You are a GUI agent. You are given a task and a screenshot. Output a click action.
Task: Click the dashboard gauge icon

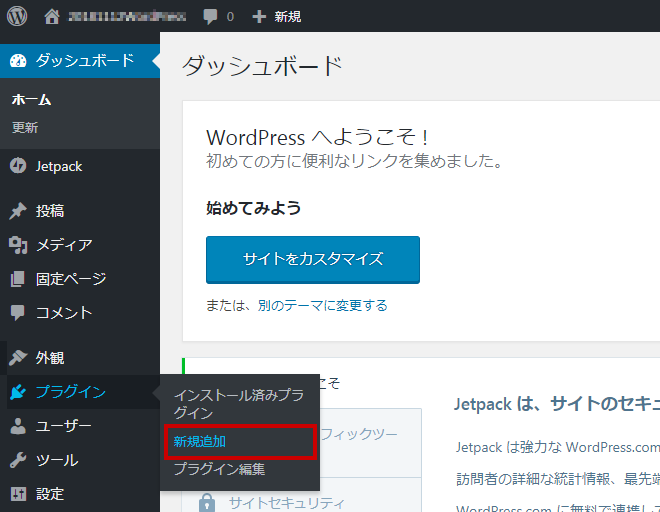[18, 61]
